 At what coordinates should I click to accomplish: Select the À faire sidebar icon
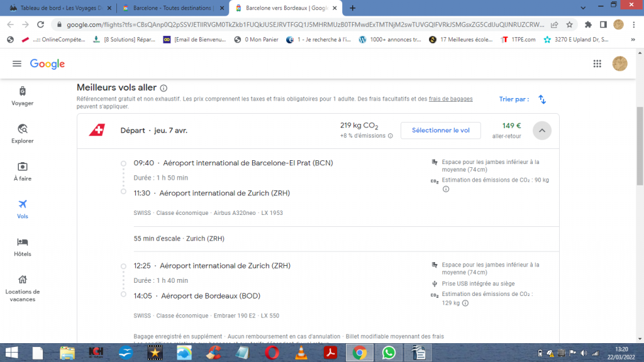[22, 167]
